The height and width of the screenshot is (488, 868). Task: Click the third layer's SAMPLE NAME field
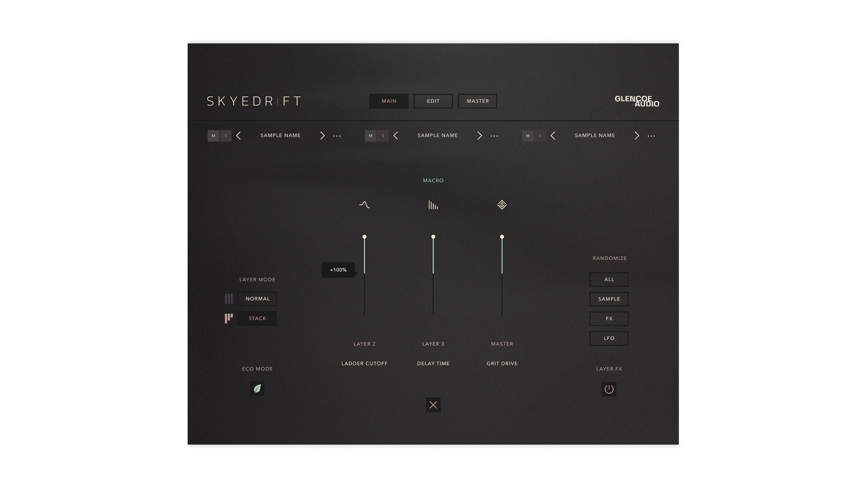(x=595, y=136)
